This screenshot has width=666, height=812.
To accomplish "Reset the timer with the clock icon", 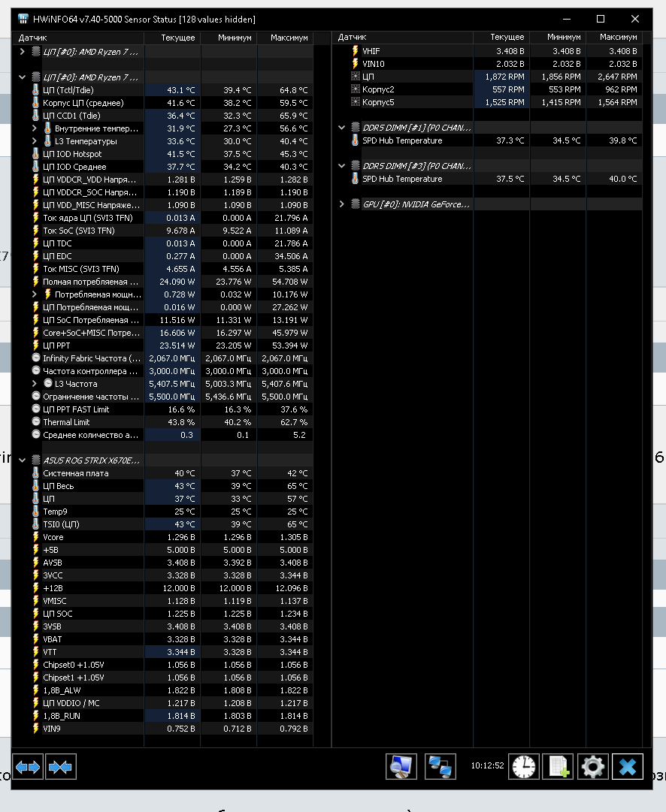I will [523, 766].
